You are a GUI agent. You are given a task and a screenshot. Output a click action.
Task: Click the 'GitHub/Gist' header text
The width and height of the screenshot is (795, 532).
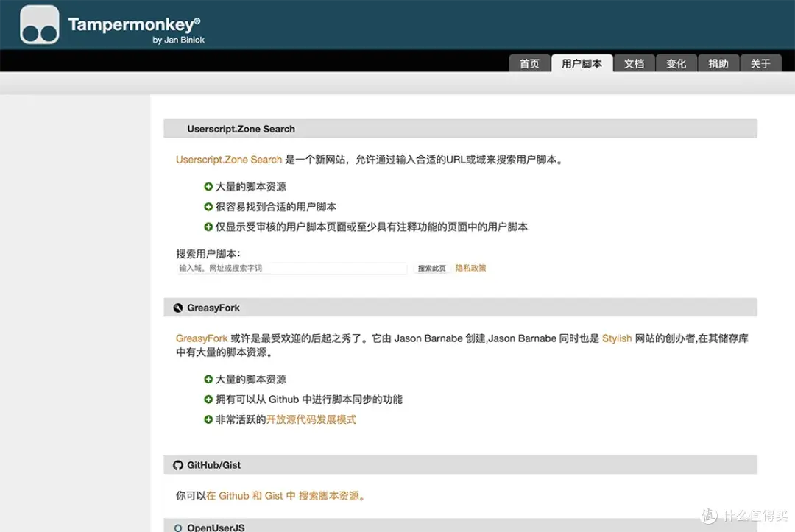(214, 465)
